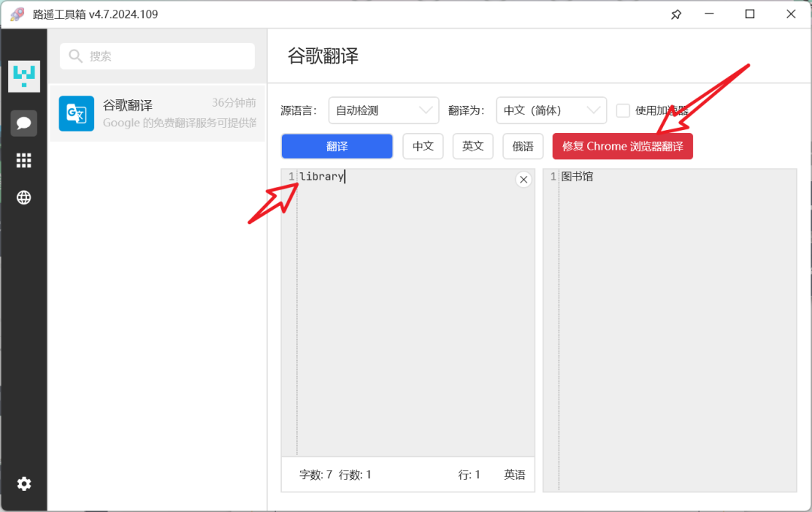Minimize the 路遥工具箱 window
The image size is (812, 512).
(710, 14)
